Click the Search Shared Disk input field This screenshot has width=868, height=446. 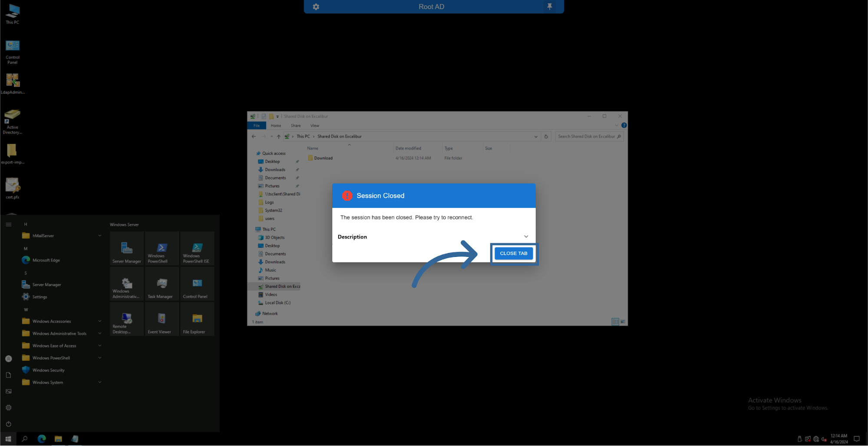586,136
